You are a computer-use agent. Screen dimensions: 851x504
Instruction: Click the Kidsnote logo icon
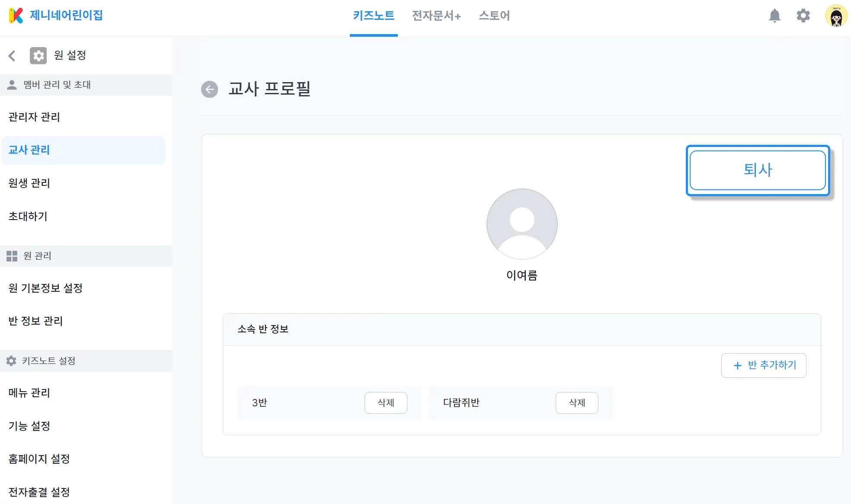point(16,16)
